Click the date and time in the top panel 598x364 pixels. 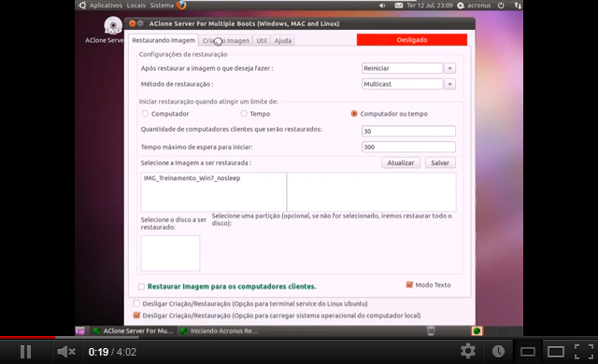(x=430, y=6)
